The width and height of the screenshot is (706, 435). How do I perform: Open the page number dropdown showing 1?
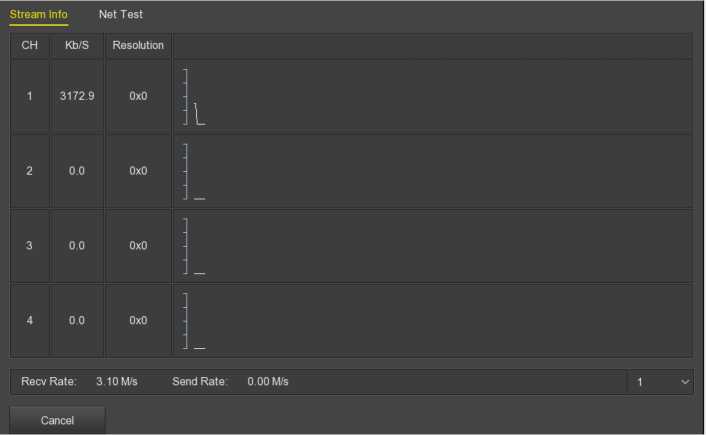point(663,382)
